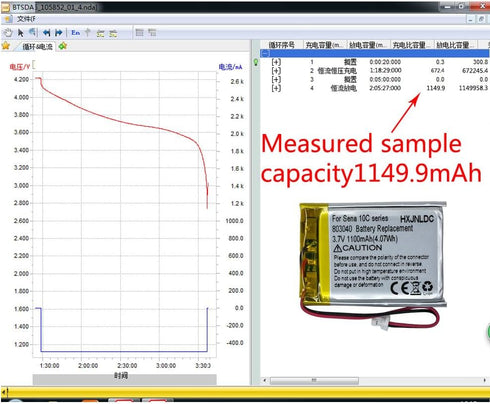Expand step 4 恒流放电 row

coord(276,88)
